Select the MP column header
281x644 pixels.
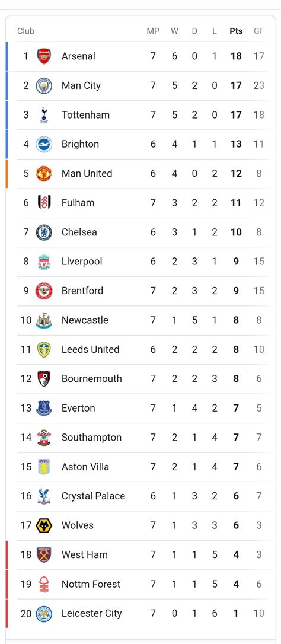point(153,31)
